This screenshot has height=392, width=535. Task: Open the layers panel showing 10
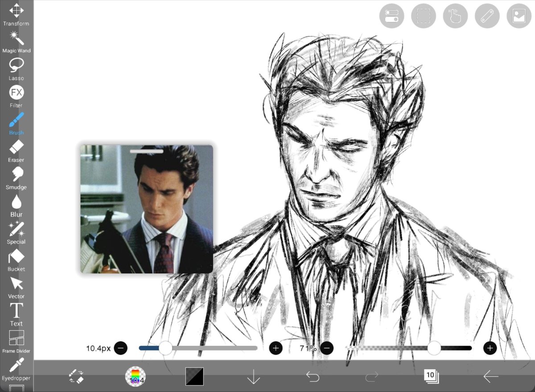pyautogui.click(x=431, y=376)
